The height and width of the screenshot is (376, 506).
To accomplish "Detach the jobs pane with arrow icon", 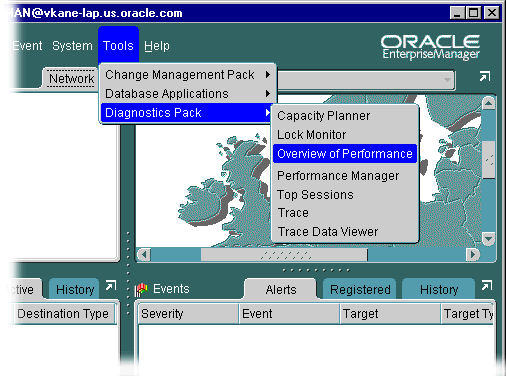I will [x=111, y=286].
